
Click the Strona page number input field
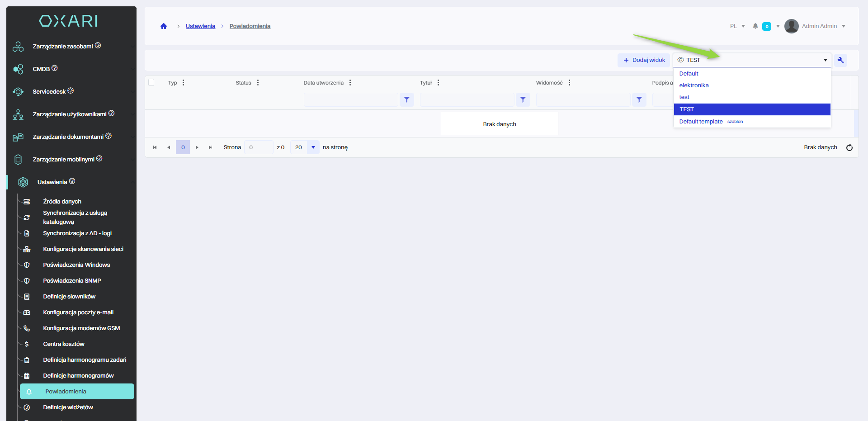click(258, 147)
